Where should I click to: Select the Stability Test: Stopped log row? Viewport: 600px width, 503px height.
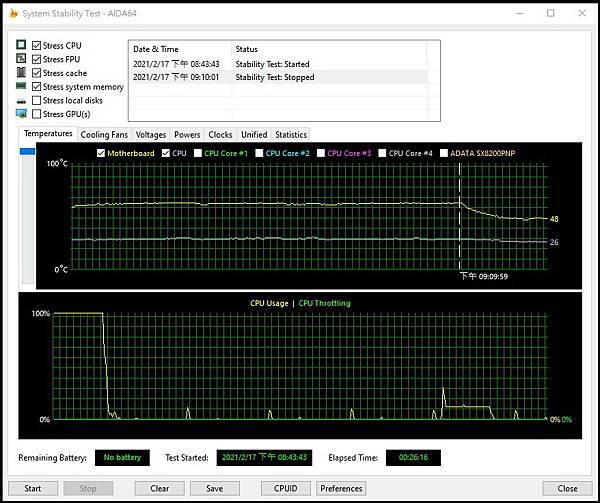pyautogui.click(x=280, y=77)
